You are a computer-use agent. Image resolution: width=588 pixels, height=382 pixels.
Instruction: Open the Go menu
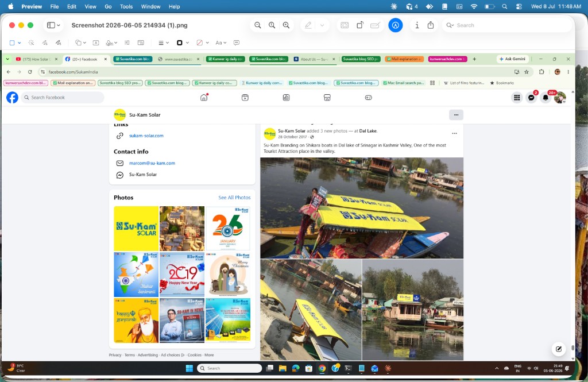point(108,6)
